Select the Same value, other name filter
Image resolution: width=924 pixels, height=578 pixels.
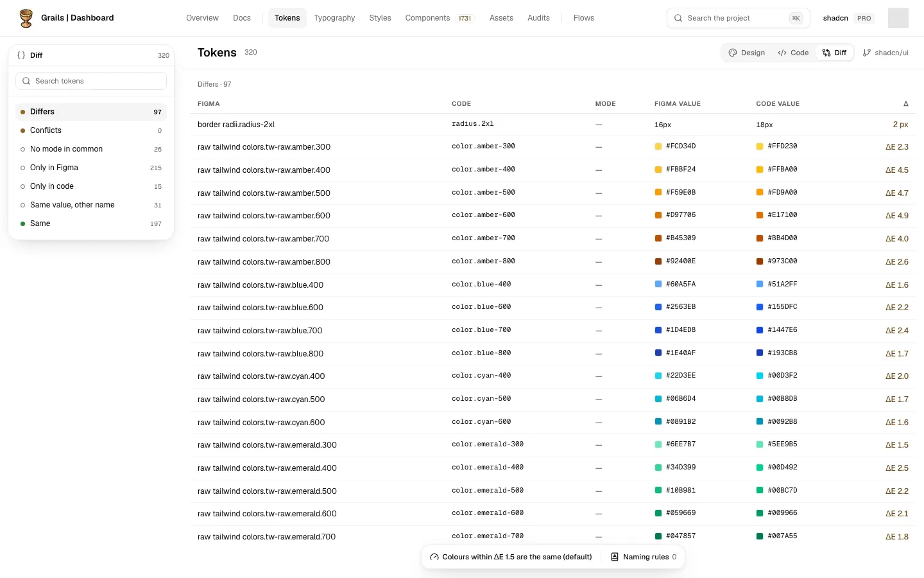[91, 205]
